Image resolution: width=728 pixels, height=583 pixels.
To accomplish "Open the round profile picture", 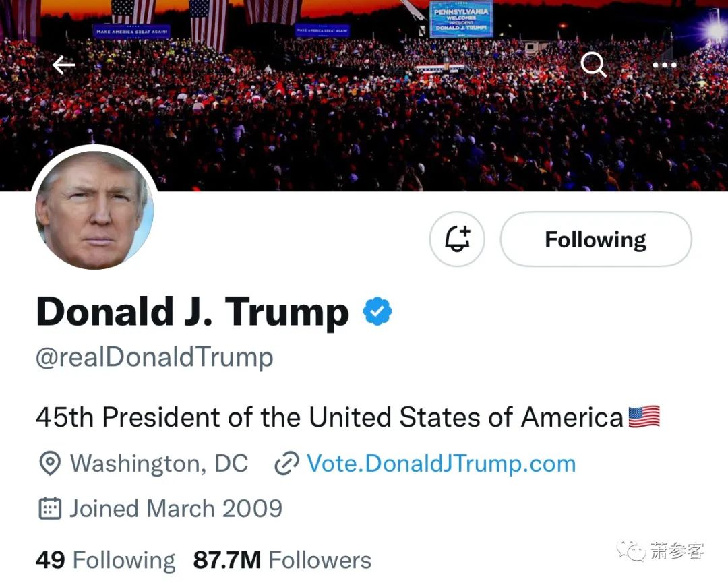I will (x=95, y=210).
